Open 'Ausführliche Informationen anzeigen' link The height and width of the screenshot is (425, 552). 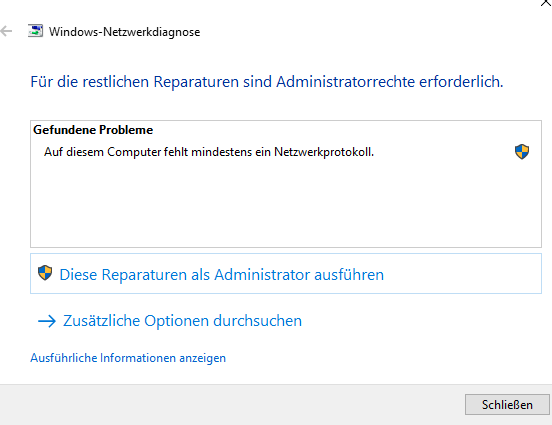128,358
